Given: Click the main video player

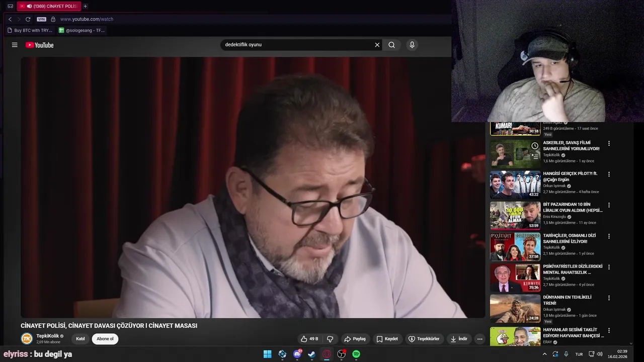Looking at the screenshot, I should click(x=253, y=187).
